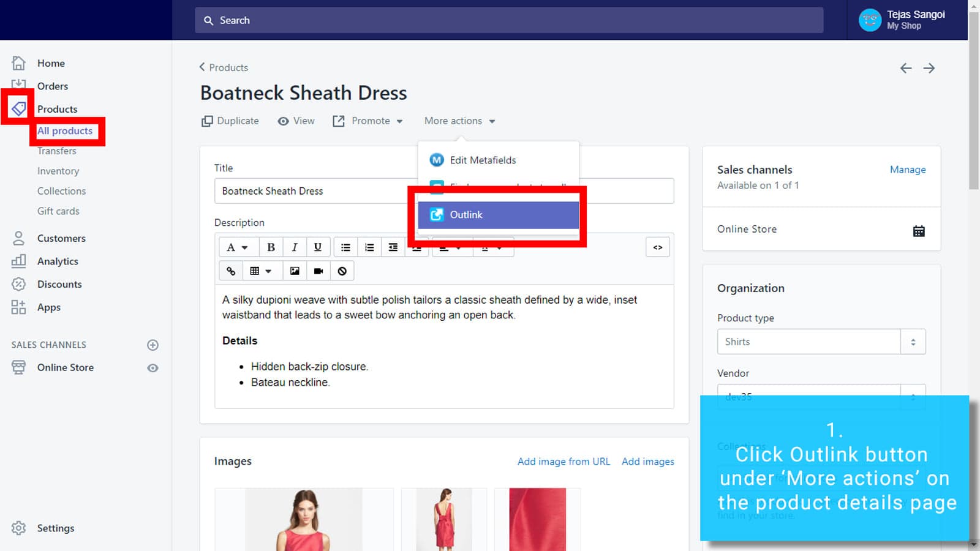This screenshot has height=551, width=980.
Task: Insert an image in the description editor
Action: [x=294, y=270]
